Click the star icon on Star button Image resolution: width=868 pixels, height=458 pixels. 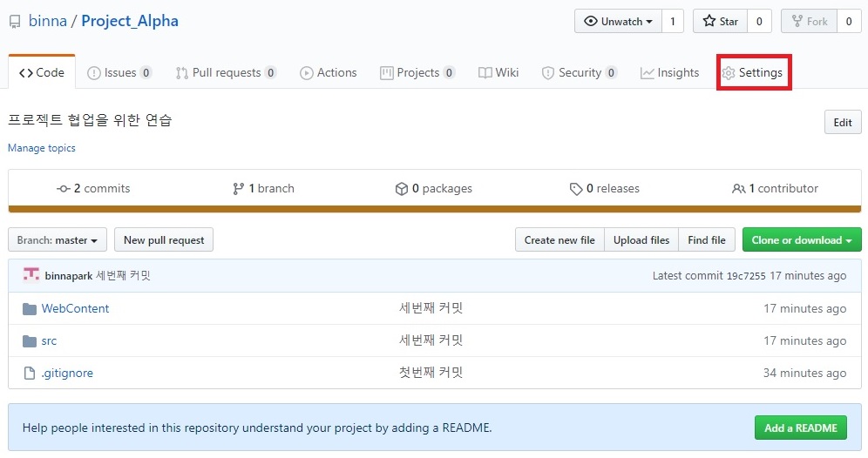[709, 21]
